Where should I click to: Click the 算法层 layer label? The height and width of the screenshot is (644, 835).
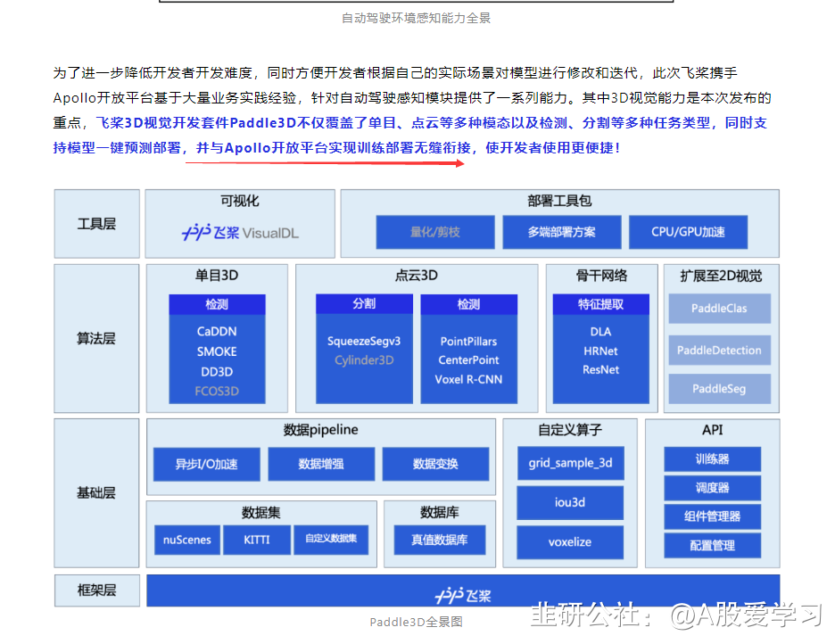point(96,338)
